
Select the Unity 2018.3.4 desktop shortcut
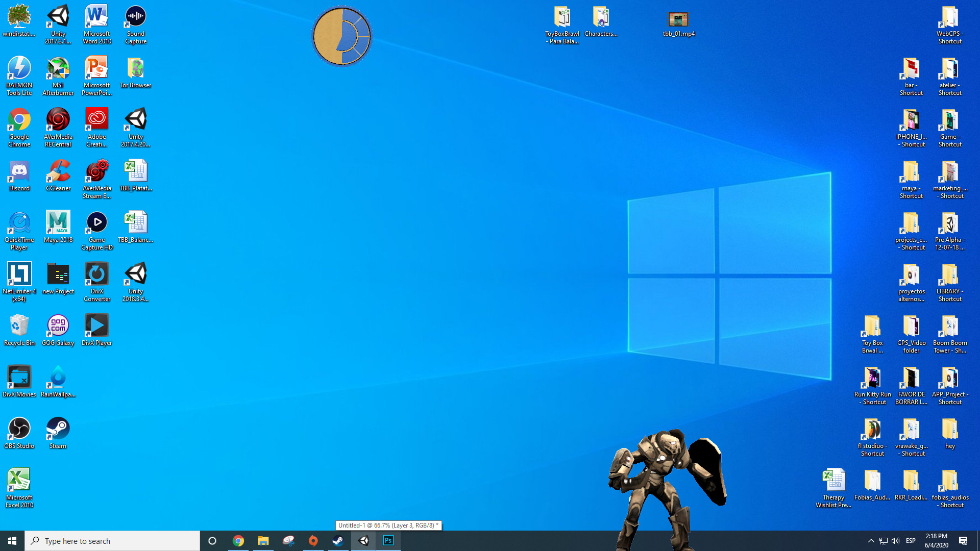(x=136, y=282)
